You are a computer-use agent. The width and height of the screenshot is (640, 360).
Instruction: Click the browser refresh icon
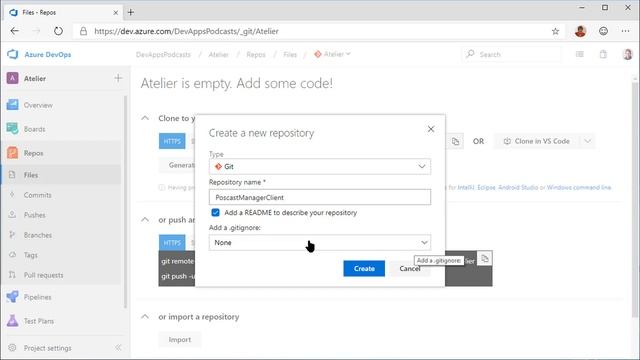pyautogui.click(x=58, y=31)
